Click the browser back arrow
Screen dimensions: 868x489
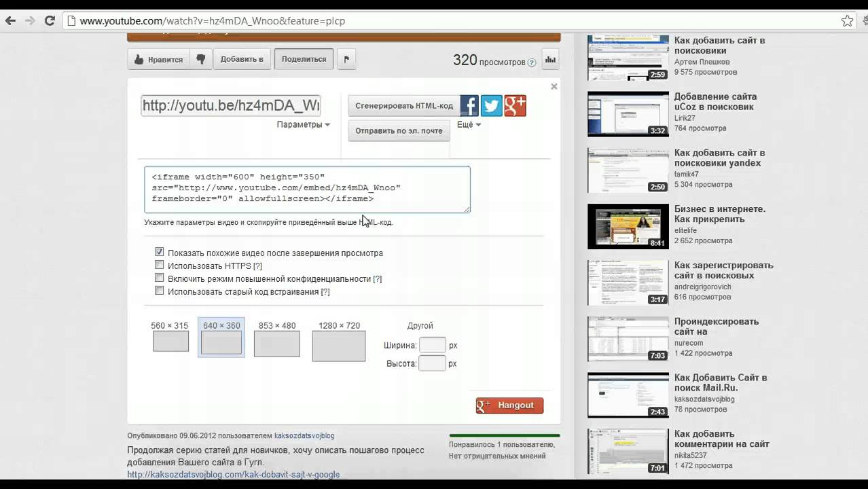click(10, 20)
